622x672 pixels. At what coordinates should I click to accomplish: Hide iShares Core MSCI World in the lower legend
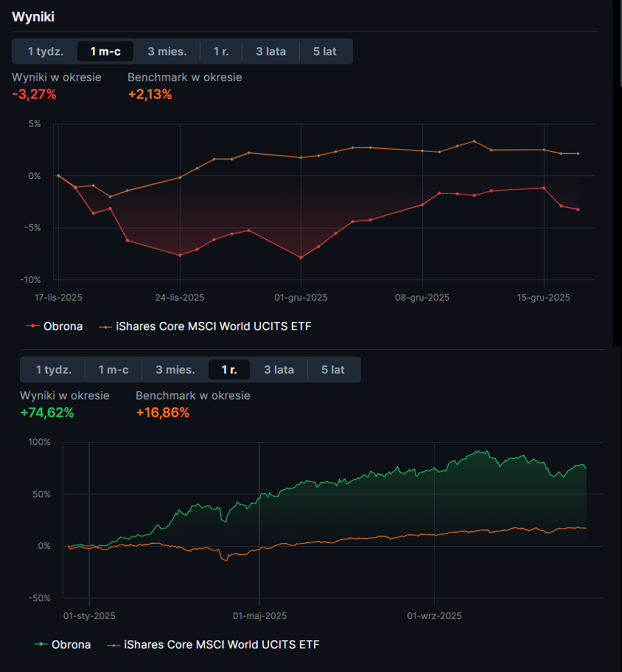tap(222, 645)
